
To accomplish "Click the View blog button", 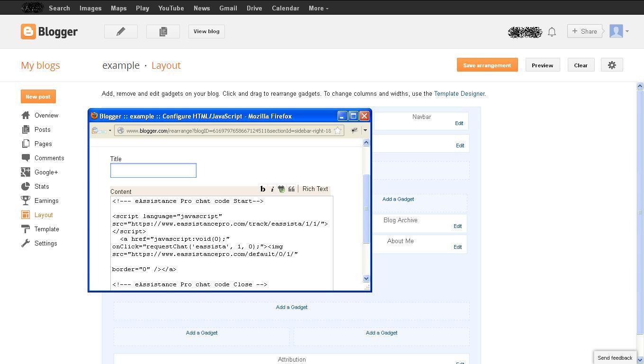I will (206, 31).
